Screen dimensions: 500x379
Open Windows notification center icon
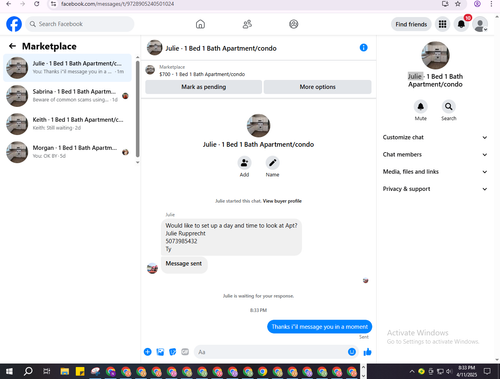[487, 371]
